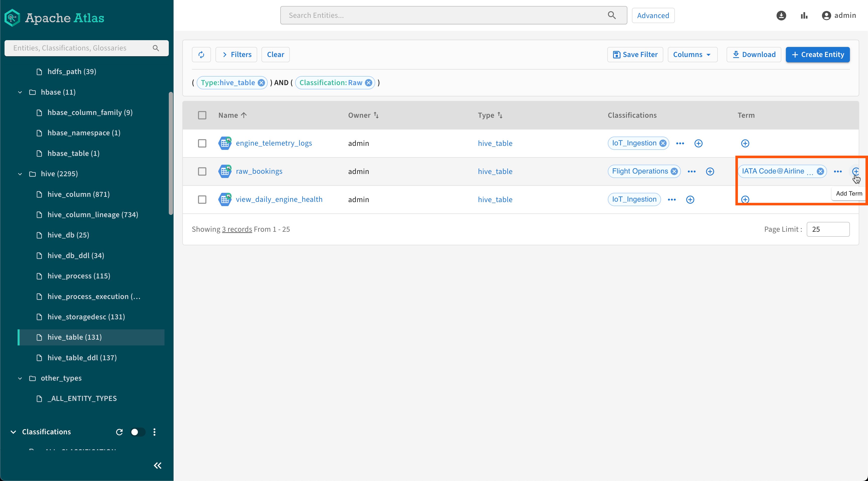Open the view_daily_engine_health entity link
The image size is (868, 481).
point(279,199)
